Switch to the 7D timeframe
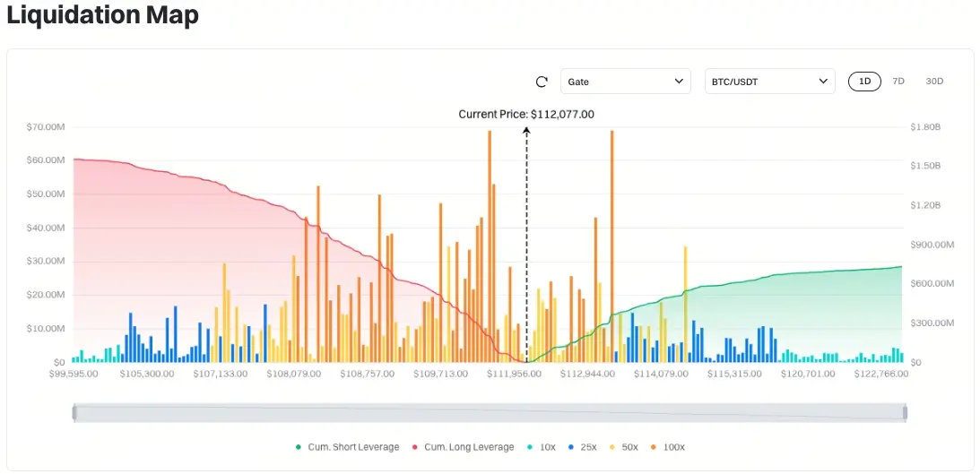Screen dimensions: 980x474 click(898, 82)
